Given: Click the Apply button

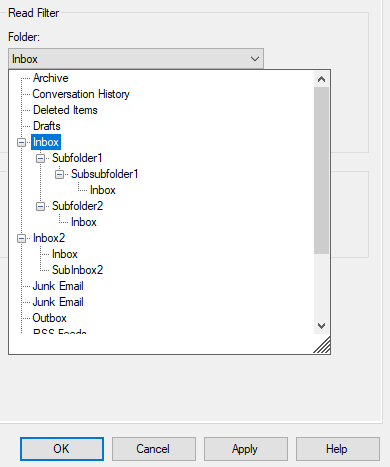Looking at the screenshot, I should [246, 449].
